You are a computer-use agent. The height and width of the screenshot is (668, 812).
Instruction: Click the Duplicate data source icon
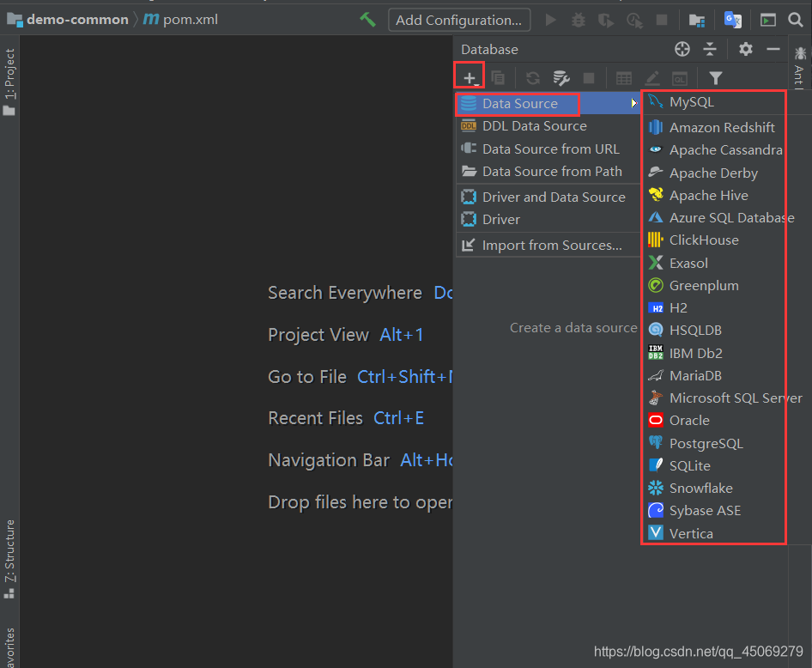(498, 78)
